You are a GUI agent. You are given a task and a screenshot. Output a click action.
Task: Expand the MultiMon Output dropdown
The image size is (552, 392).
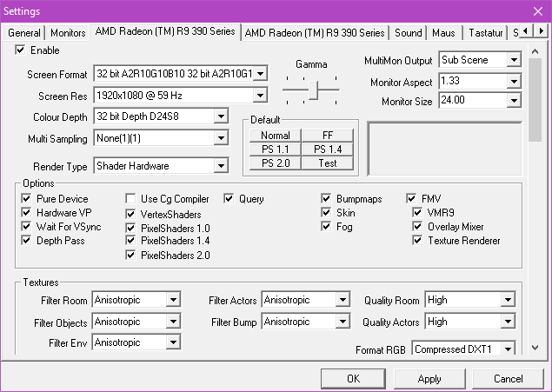pyautogui.click(x=513, y=60)
